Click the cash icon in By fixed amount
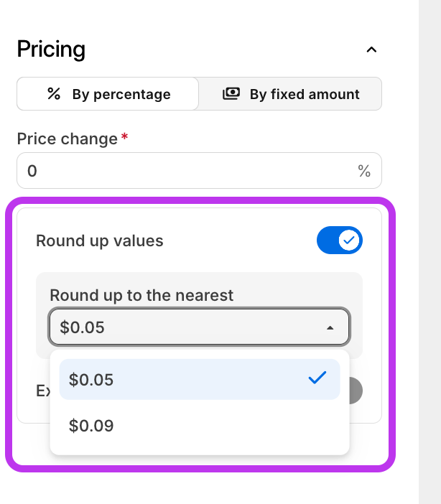The image size is (441, 504). pos(231,94)
